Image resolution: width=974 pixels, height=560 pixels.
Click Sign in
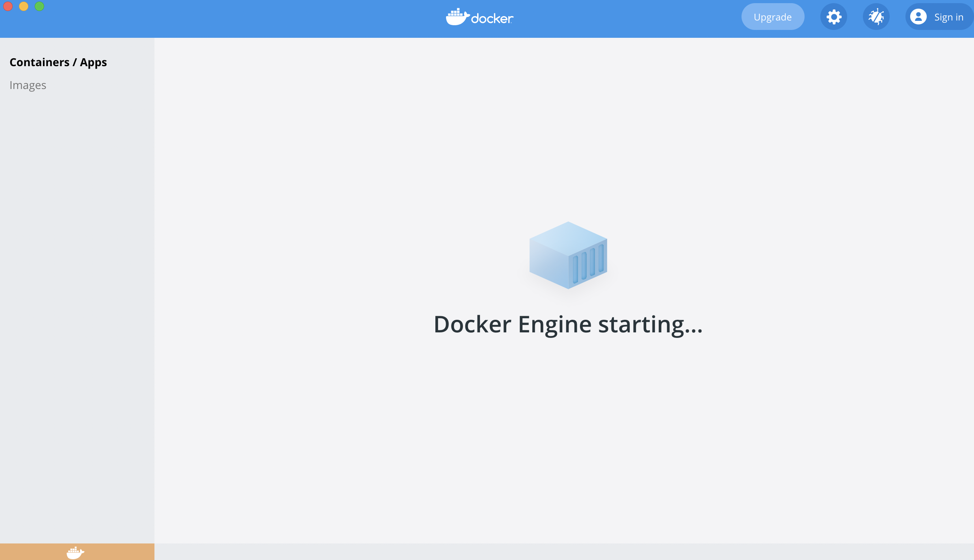tap(948, 17)
